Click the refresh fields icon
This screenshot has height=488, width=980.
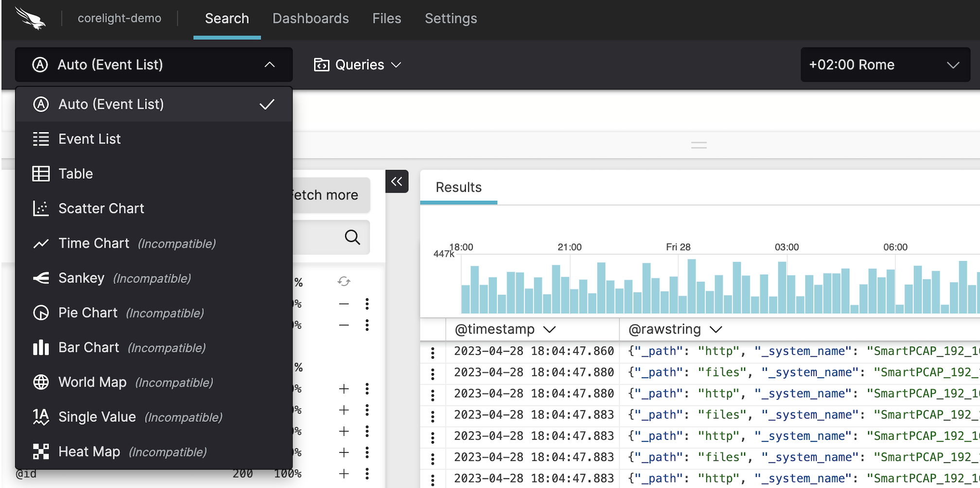[x=344, y=281]
